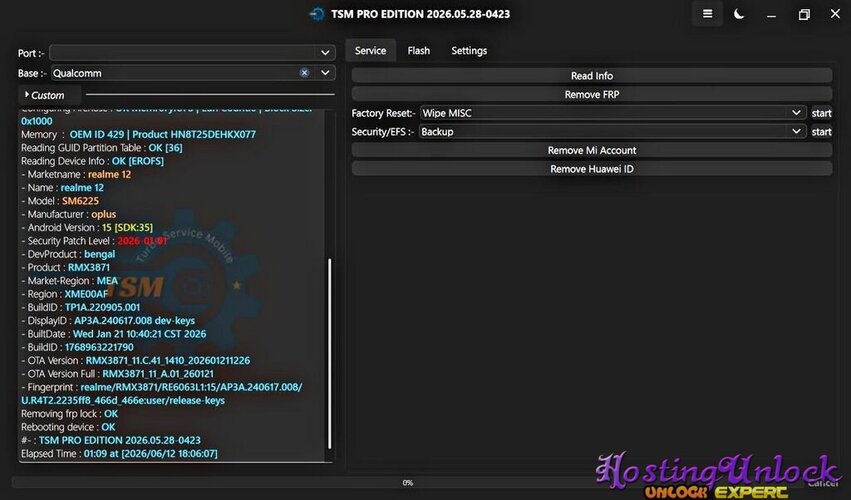
Task: Select the Model SM6225 log line
Action: (60, 201)
